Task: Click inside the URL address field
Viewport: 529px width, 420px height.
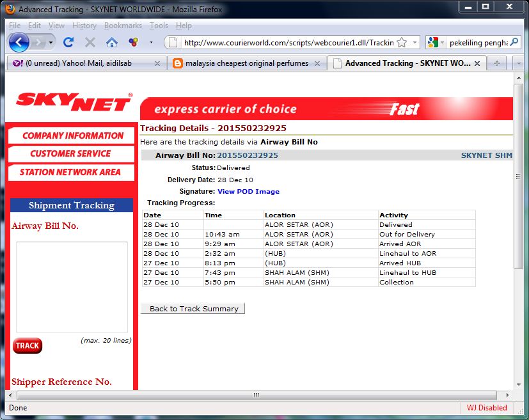Action: [288, 43]
